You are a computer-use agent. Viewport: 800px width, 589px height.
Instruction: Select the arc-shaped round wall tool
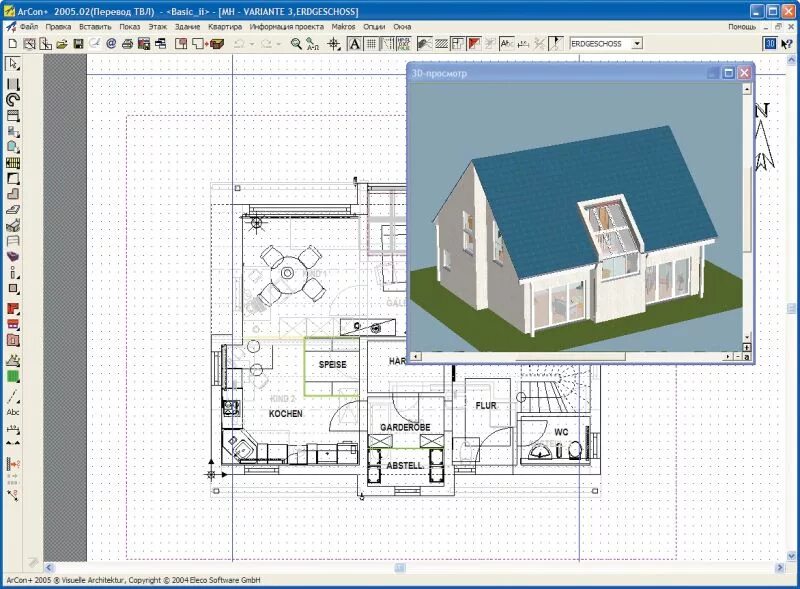(13, 100)
